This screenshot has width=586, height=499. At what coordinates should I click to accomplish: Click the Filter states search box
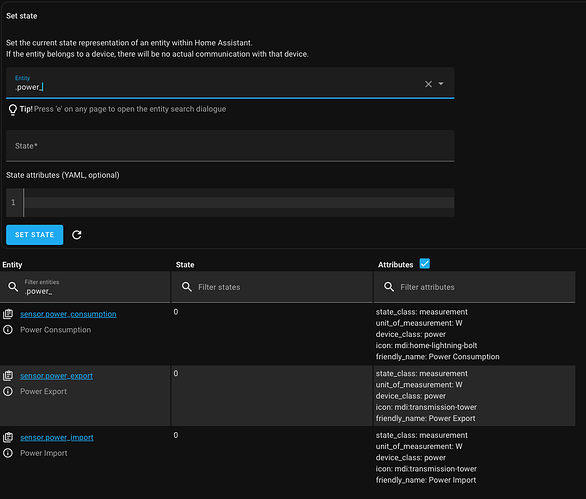tap(272, 287)
